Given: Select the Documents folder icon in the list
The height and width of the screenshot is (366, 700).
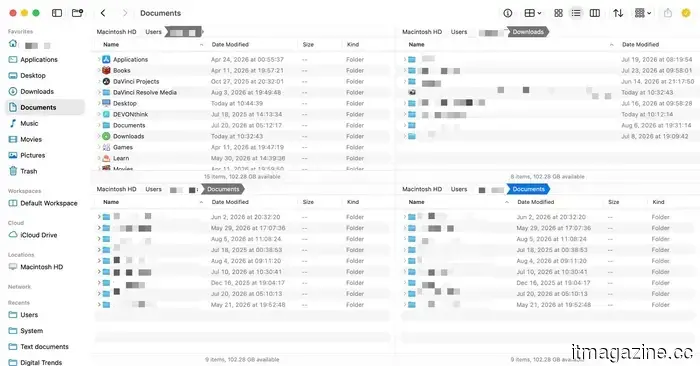Looking at the screenshot, I should pyautogui.click(x=106, y=125).
